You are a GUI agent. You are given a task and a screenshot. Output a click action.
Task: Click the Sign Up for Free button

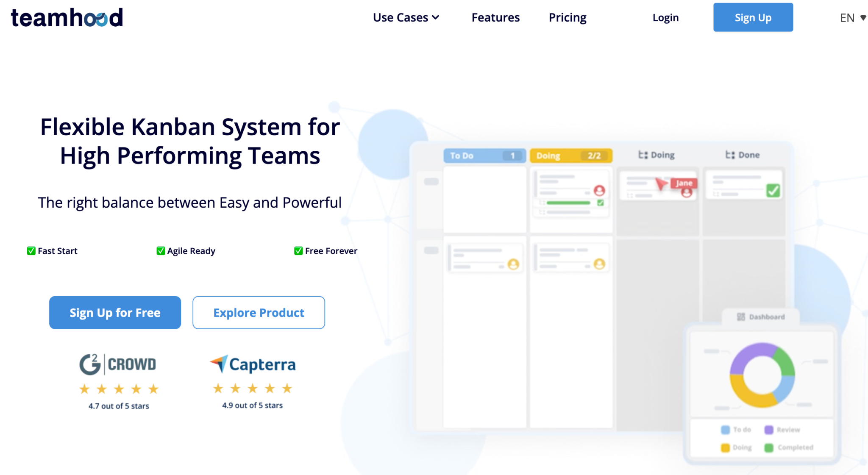pos(115,312)
